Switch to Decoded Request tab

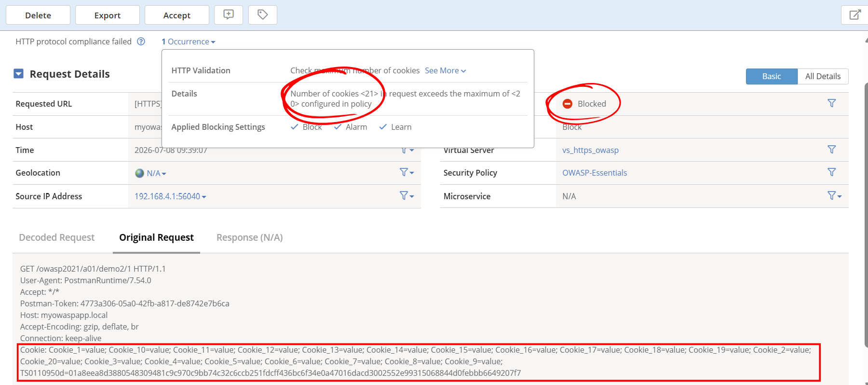click(56, 237)
